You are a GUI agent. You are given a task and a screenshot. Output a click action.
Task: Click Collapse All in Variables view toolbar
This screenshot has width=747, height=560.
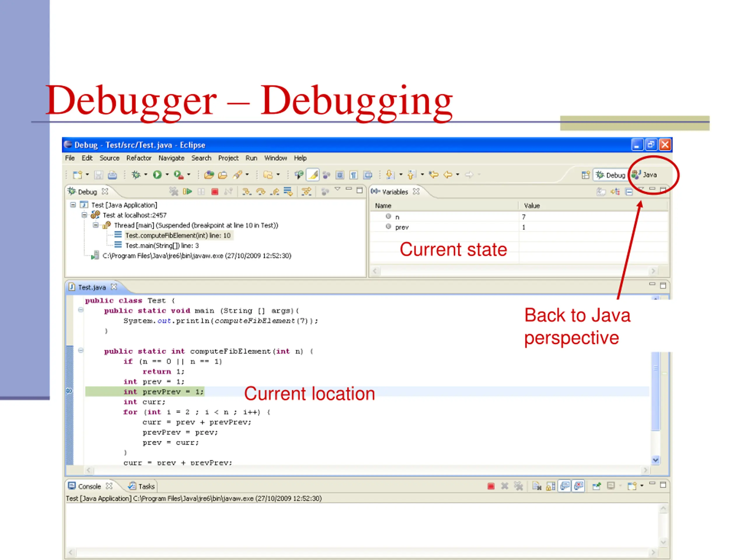coord(629,192)
